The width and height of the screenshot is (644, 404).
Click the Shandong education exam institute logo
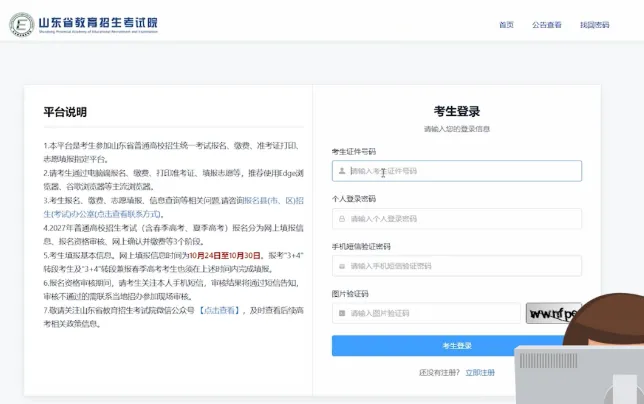pyautogui.click(x=84, y=24)
